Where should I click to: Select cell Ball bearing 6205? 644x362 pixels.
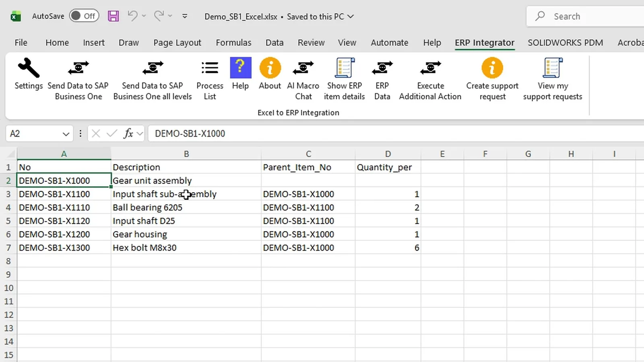point(186,208)
